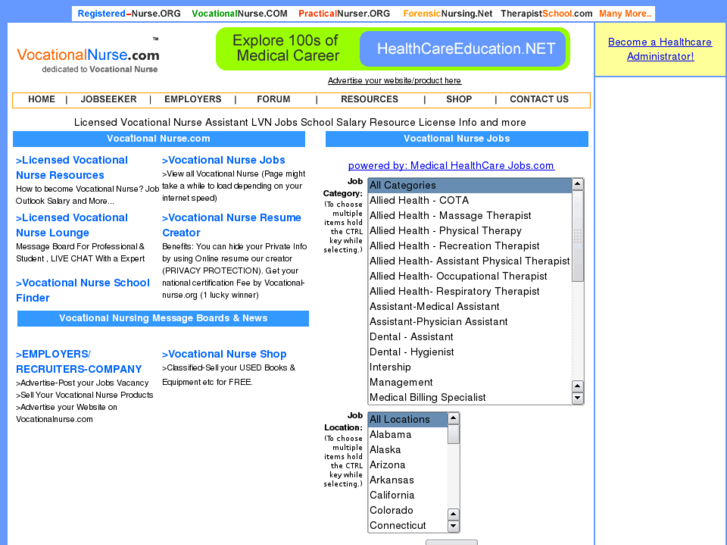Viewport: 727px width, 545px height.
Task: Select Allied Health - Massage Therapist category
Action: (x=470, y=216)
